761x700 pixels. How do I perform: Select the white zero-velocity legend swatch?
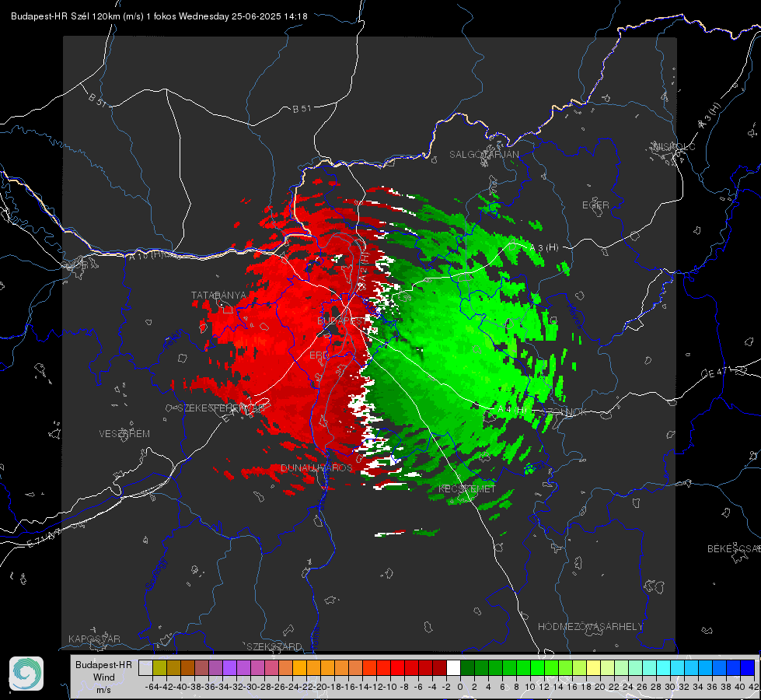tap(453, 668)
